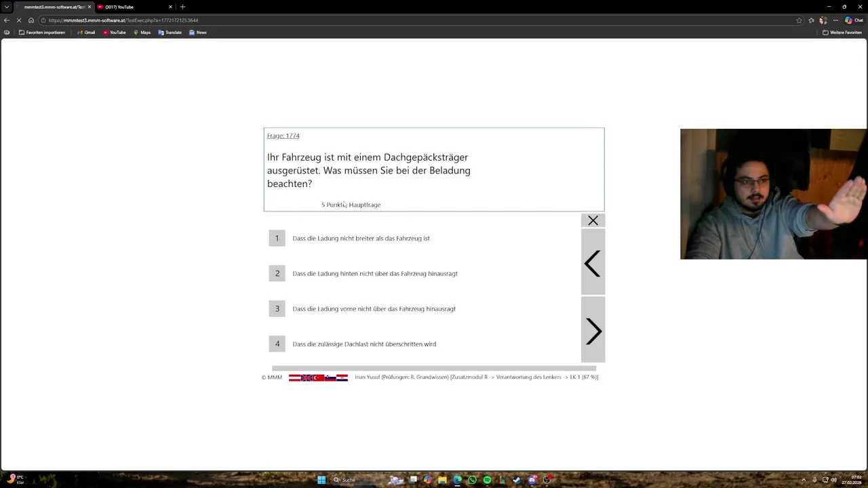
Task: Open the browser profile avatar
Action: tap(823, 20)
